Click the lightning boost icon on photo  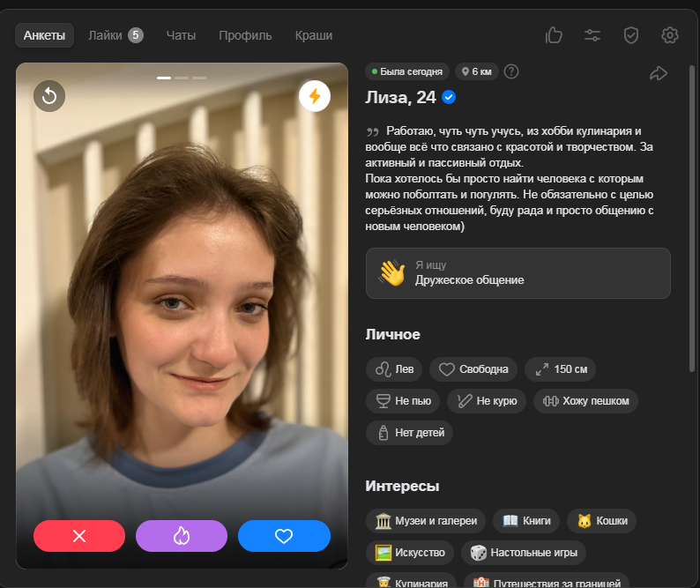(314, 96)
